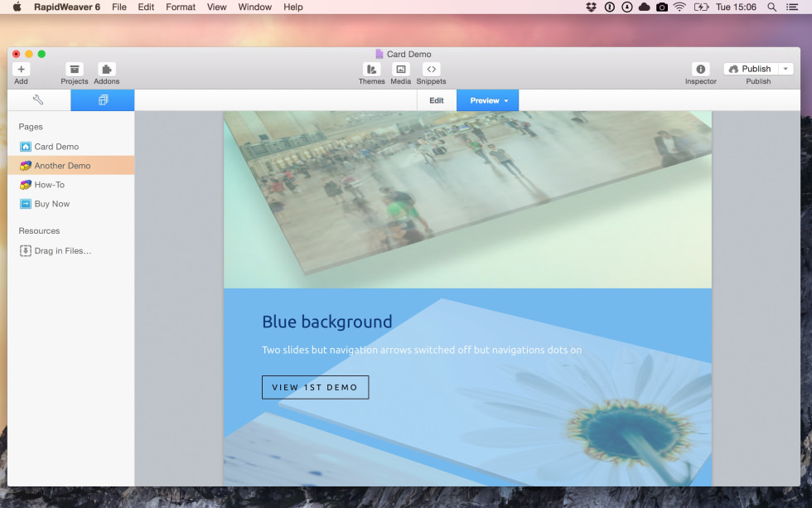Click the camera menu bar icon
This screenshot has width=812, height=508.
(x=662, y=7)
